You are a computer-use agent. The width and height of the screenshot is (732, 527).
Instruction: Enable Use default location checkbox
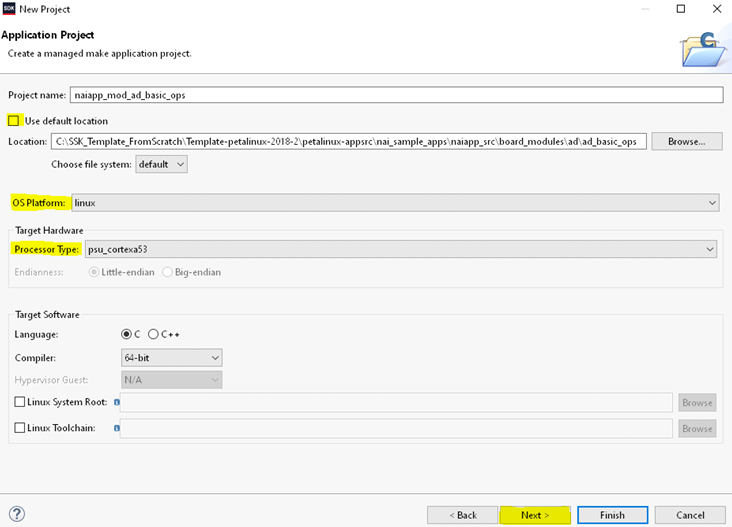[14, 121]
